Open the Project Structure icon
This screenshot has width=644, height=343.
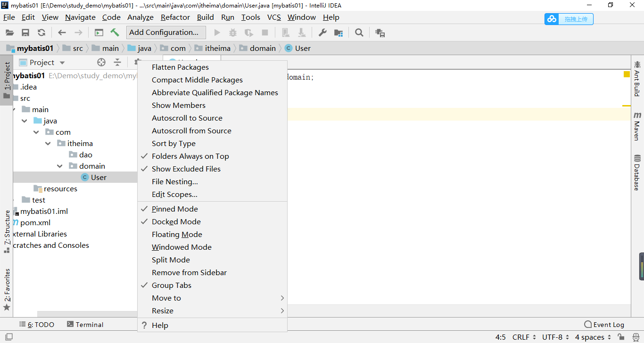[x=339, y=33]
